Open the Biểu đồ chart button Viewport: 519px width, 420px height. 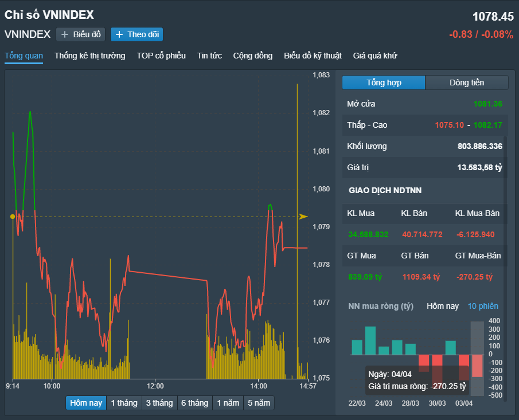click(x=80, y=34)
